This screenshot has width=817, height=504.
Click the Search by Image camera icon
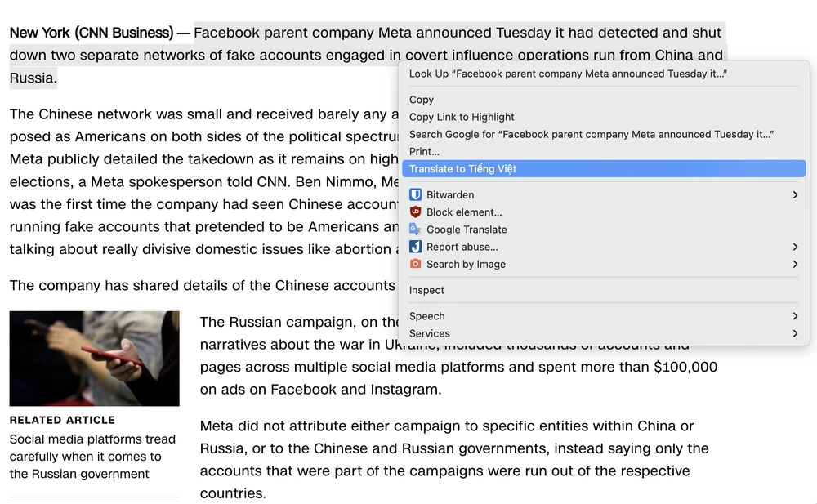click(x=415, y=264)
